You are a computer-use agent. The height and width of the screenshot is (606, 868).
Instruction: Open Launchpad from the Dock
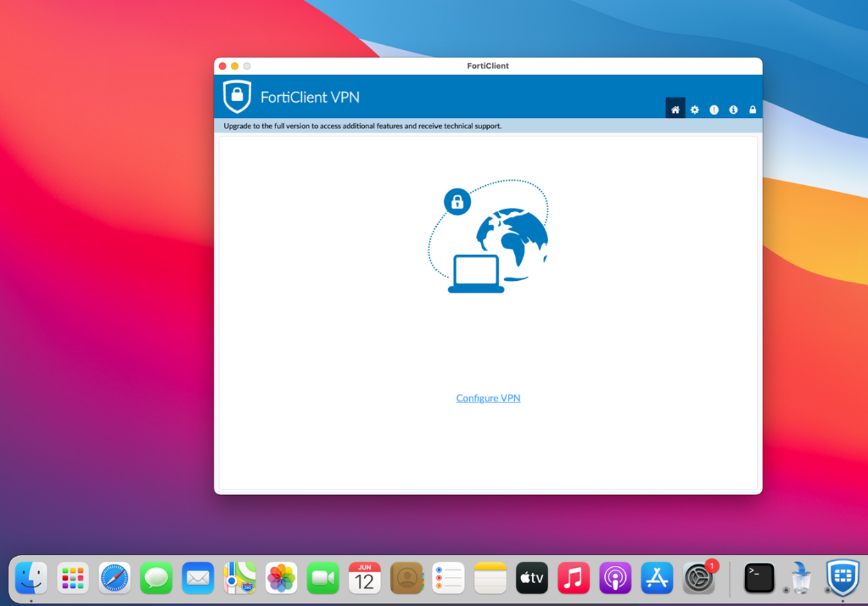point(73,578)
